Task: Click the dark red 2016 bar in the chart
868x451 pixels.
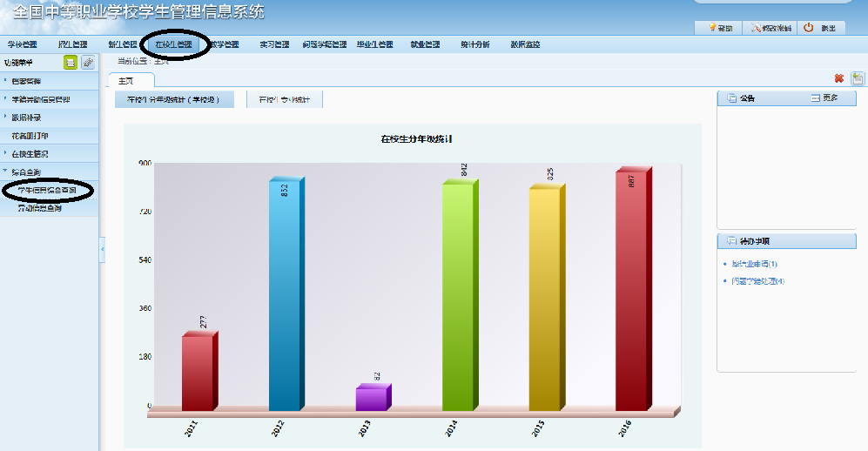Action: [x=633, y=289]
